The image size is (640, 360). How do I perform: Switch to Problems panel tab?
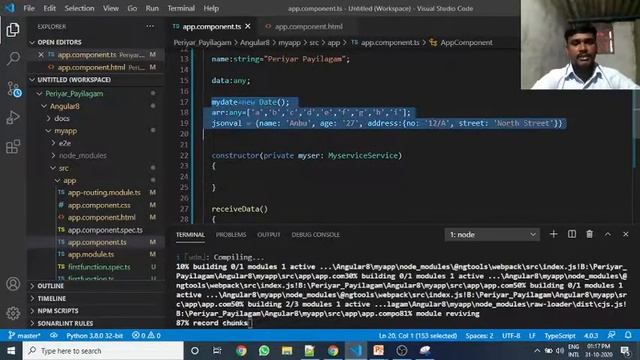click(231, 235)
